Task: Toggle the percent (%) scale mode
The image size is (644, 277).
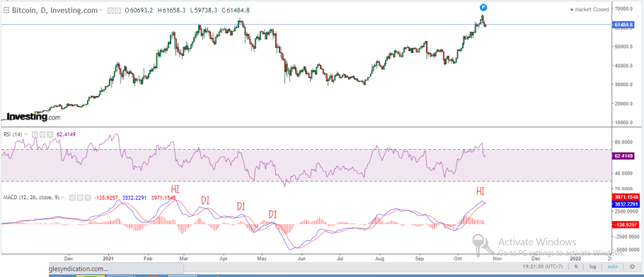Action: pyautogui.click(x=576, y=266)
